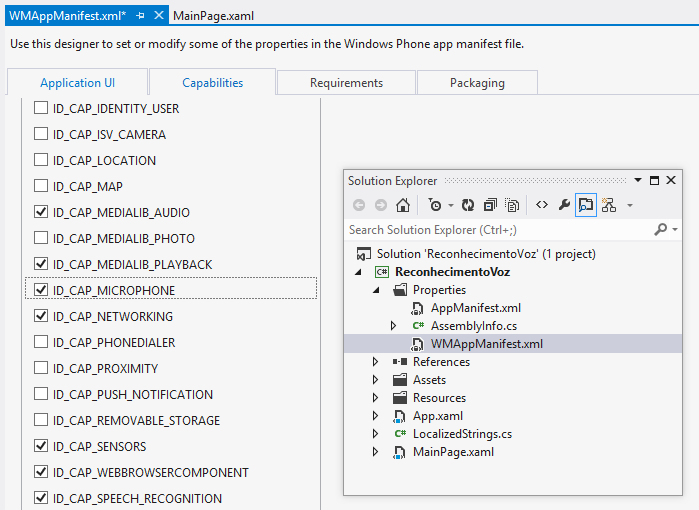
Task: Expand the References node
Action: 375,362
